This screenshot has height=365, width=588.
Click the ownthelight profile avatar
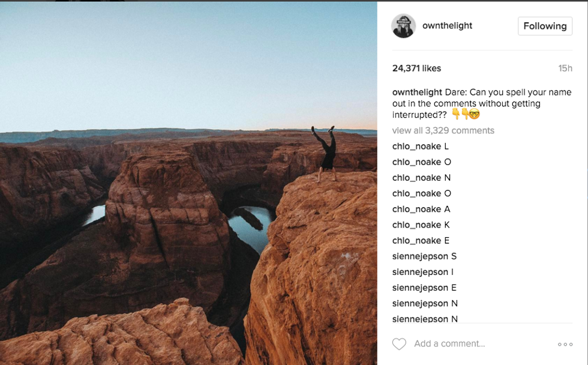[403, 26]
